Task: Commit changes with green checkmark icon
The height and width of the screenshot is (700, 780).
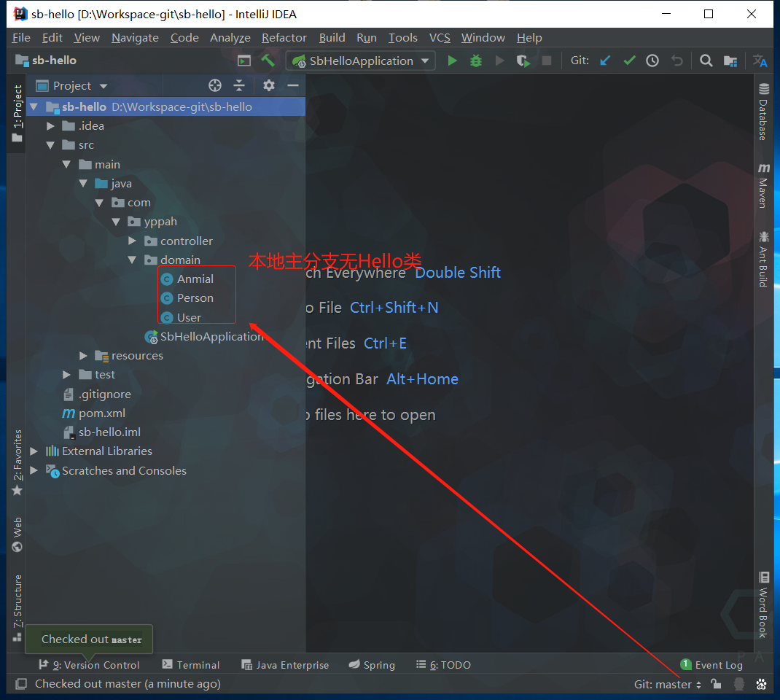Action: tap(629, 61)
